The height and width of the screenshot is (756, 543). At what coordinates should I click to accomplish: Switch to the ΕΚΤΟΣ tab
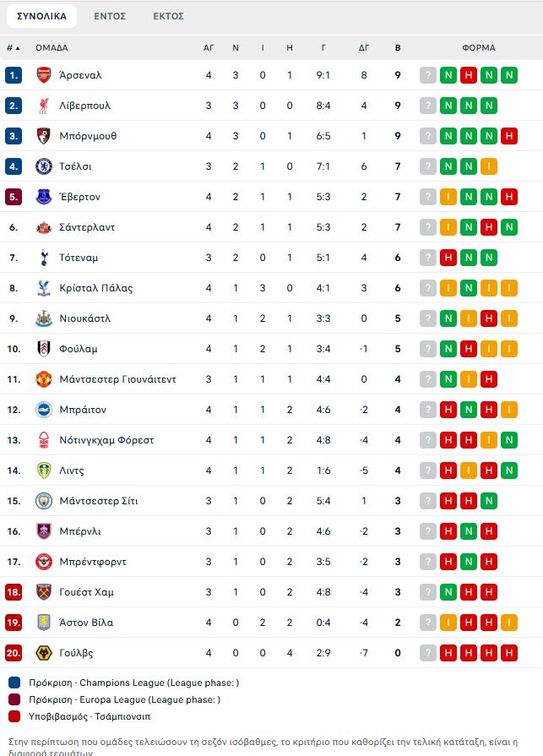pyautogui.click(x=169, y=16)
